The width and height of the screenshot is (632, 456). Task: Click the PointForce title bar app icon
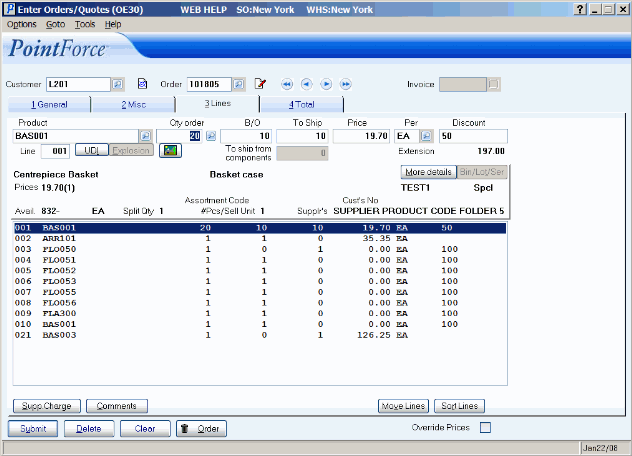[9, 9]
